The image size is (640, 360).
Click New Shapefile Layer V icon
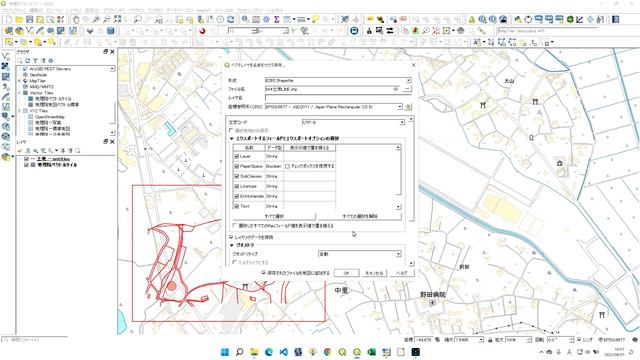tap(29, 31)
